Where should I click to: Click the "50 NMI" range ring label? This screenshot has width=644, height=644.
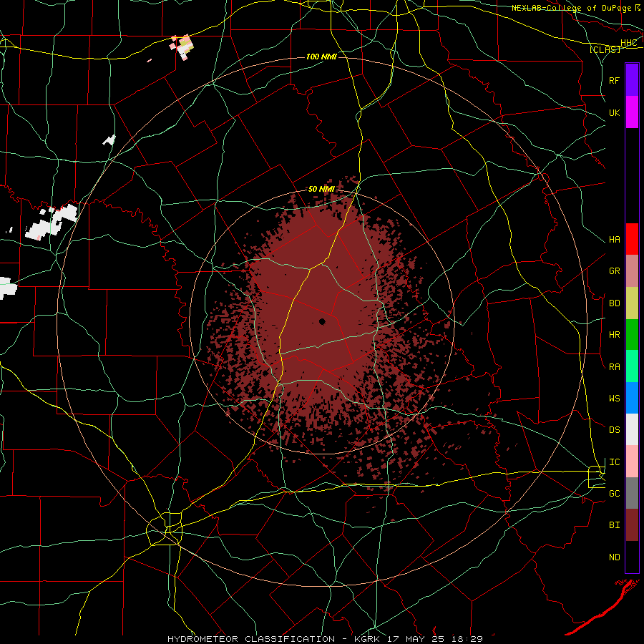point(321,189)
